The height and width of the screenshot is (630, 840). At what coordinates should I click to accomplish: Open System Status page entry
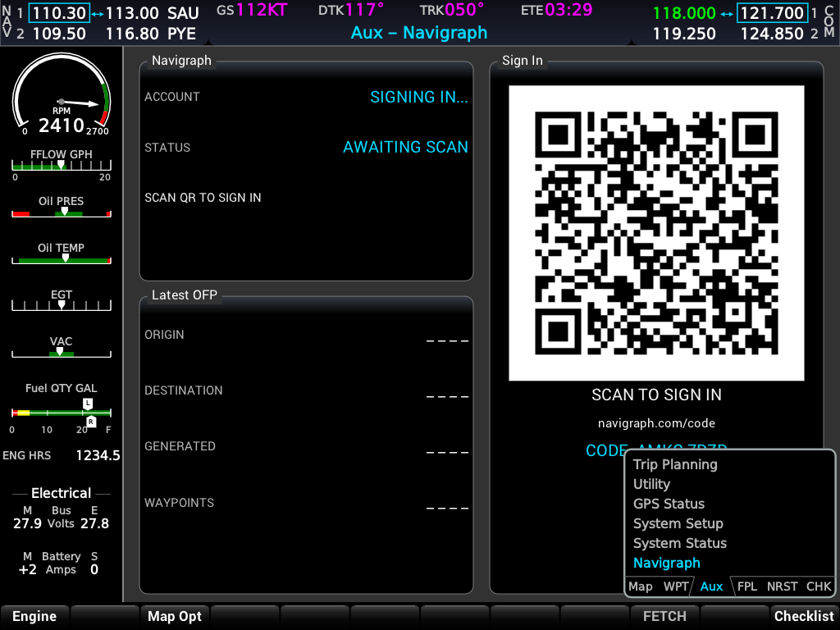coord(680,543)
